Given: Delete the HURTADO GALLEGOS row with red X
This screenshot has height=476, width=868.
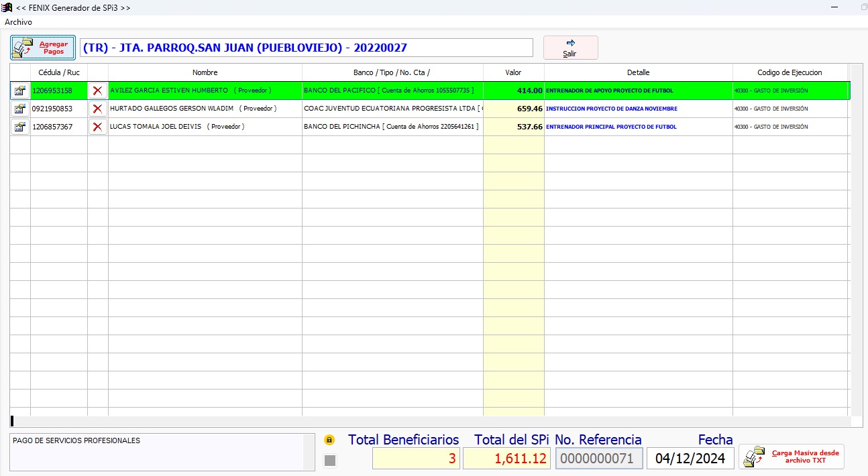Looking at the screenshot, I should [x=98, y=109].
